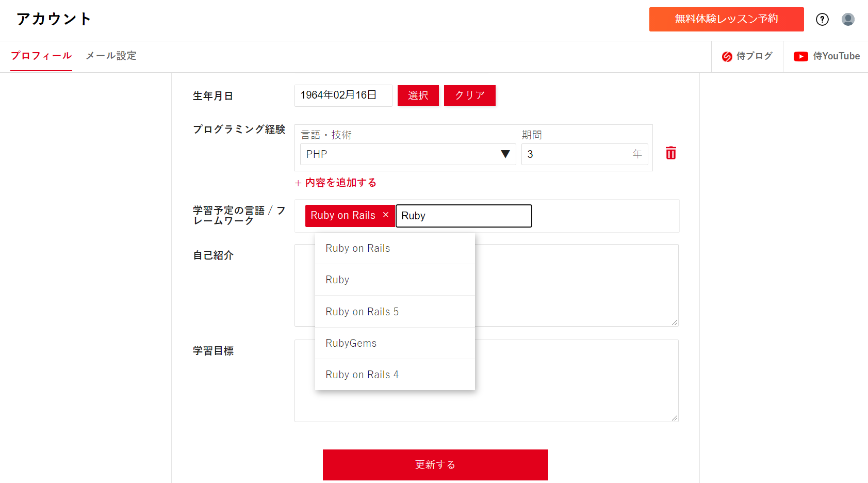This screenshot has width=868, height=483.
Task: Click the クリア button for birthdate
Action: [x=469, y=95]
